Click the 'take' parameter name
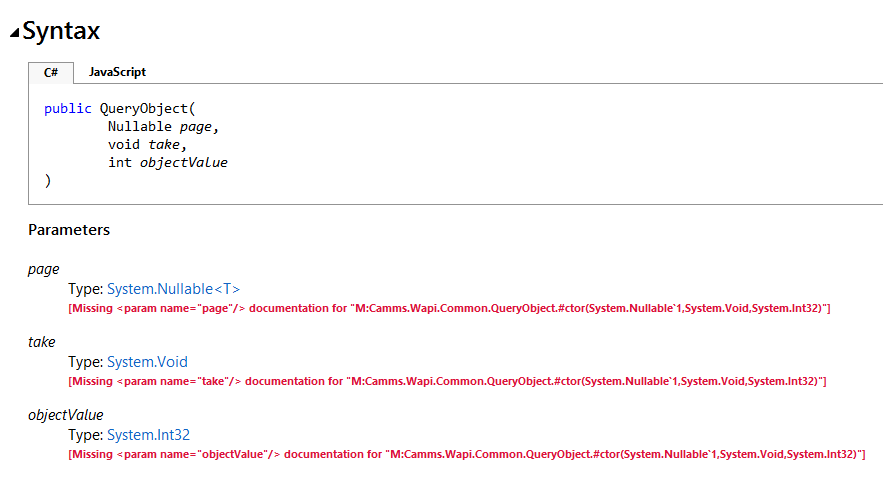883x478 pixels. [x=42, y=342]
